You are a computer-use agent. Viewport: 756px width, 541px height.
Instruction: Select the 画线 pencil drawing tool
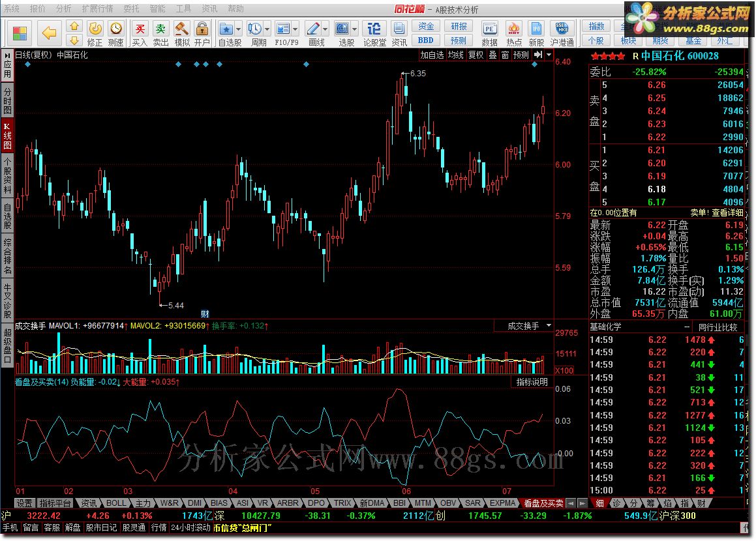click(x=313, y=29)
